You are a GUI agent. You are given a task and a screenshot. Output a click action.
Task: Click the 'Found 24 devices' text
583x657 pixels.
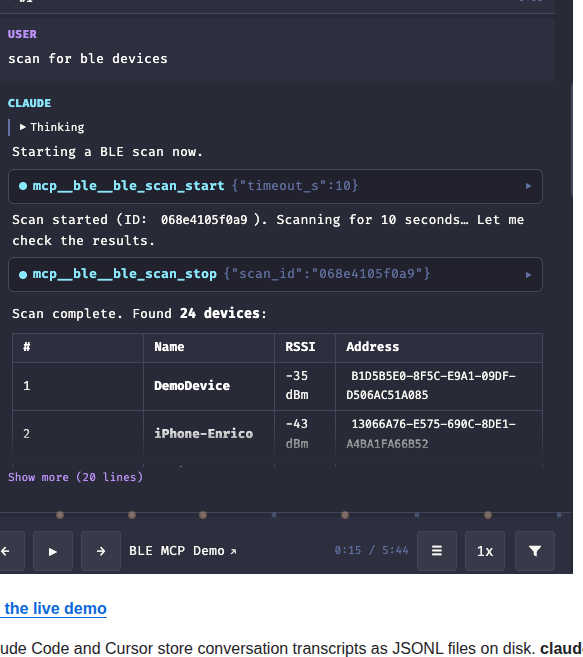[196, 313]
